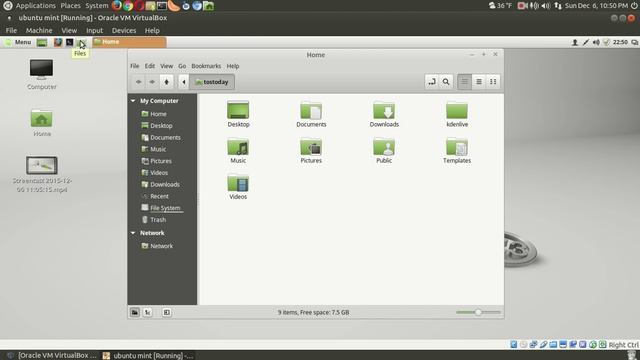Viewport: 640px width, 360px height.
Task: Open the host Places menu
Action: point(71,6)
